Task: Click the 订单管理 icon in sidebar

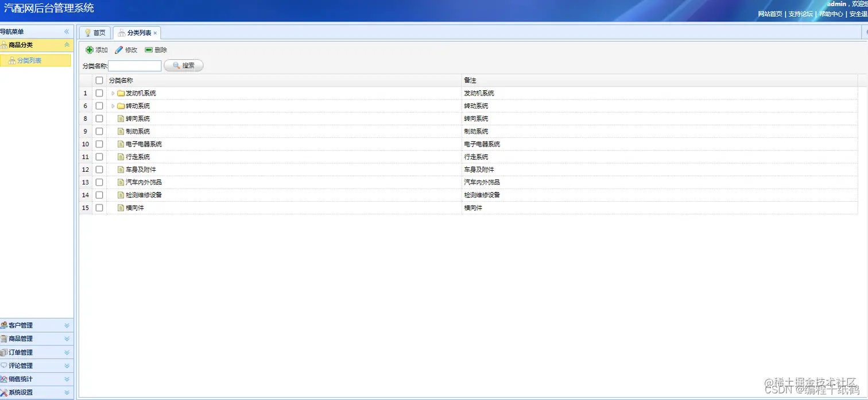Action: pos(4,352)
